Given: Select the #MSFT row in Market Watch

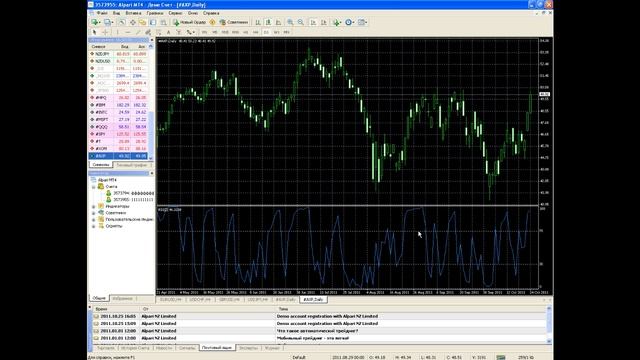Looking at the screenshot, I should (x=118, y=120).
